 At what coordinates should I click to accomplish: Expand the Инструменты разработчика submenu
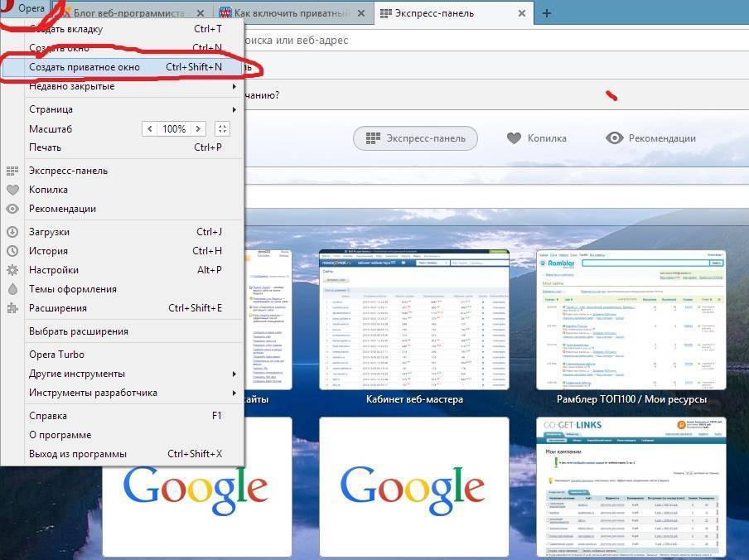point(234,393)
